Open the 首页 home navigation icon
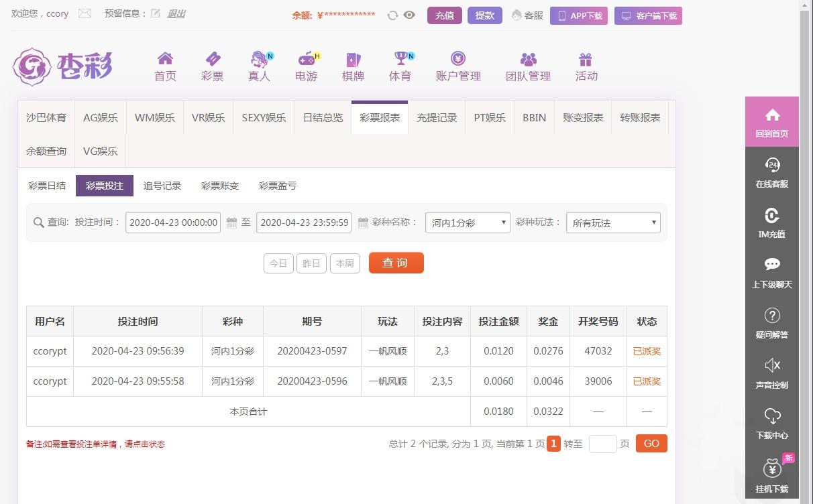This screenshot has height=504, width=813. [x=165, y=59]
